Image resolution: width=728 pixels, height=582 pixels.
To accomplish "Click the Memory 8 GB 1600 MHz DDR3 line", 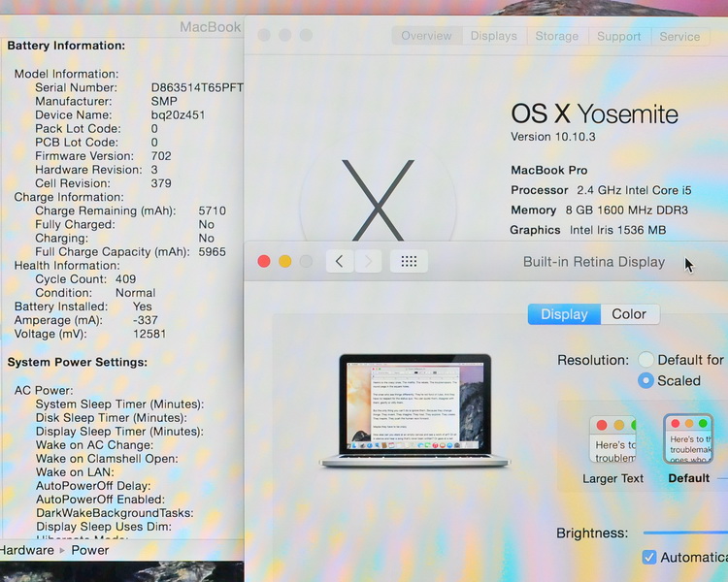I will (599, 210).
